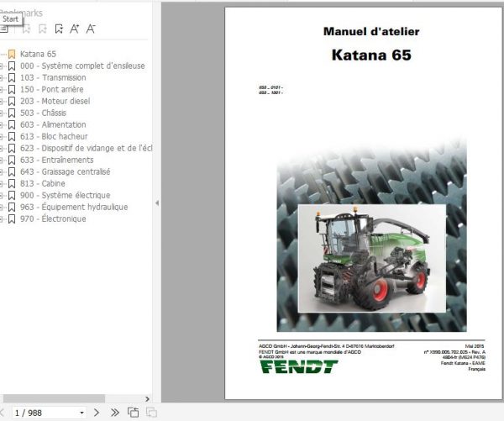Click bookmark icon beside Katana 65
This screenshot has height=421, width=504.
point(12,54)
